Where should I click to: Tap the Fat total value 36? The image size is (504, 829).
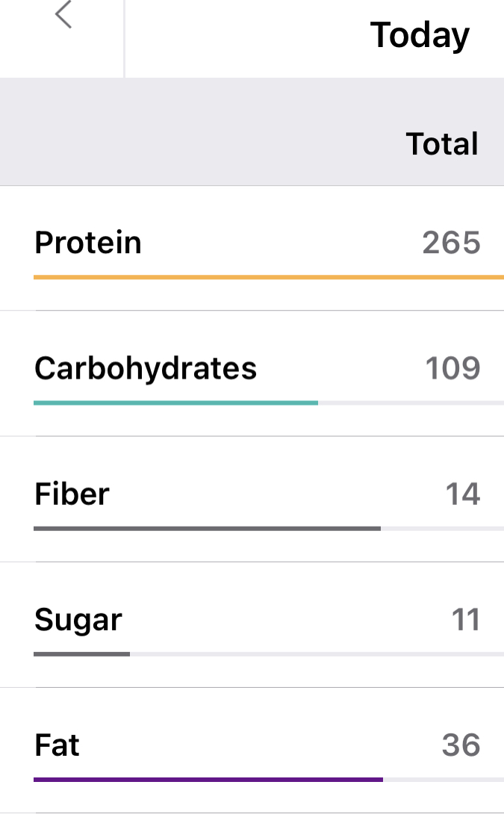click(461, 745)
